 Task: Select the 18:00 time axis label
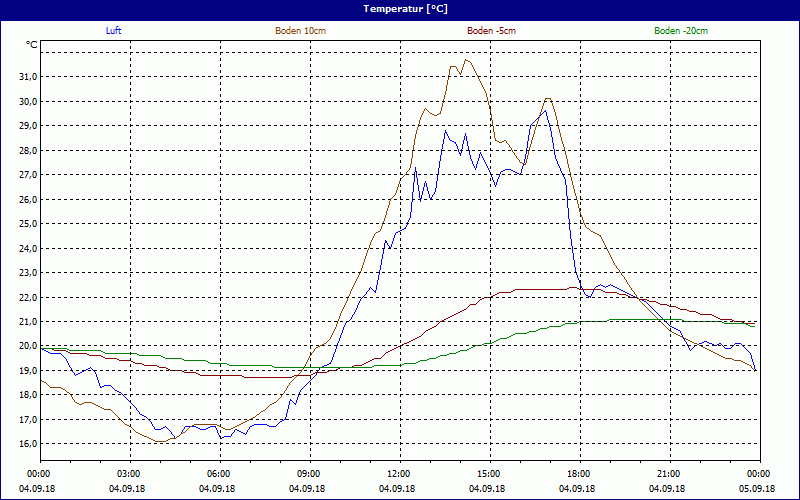(x=578, y=474)
